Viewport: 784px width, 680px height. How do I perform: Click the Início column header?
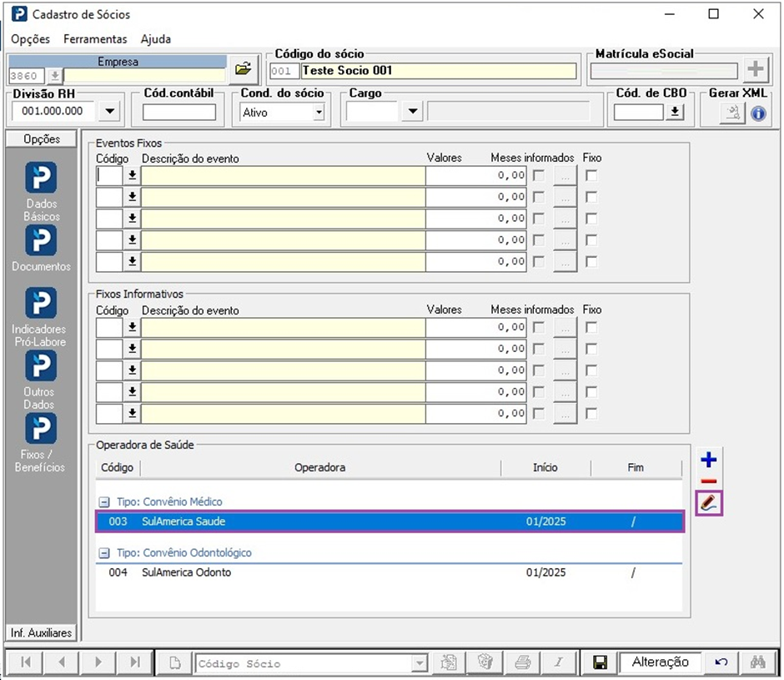[x=545, y=467]
